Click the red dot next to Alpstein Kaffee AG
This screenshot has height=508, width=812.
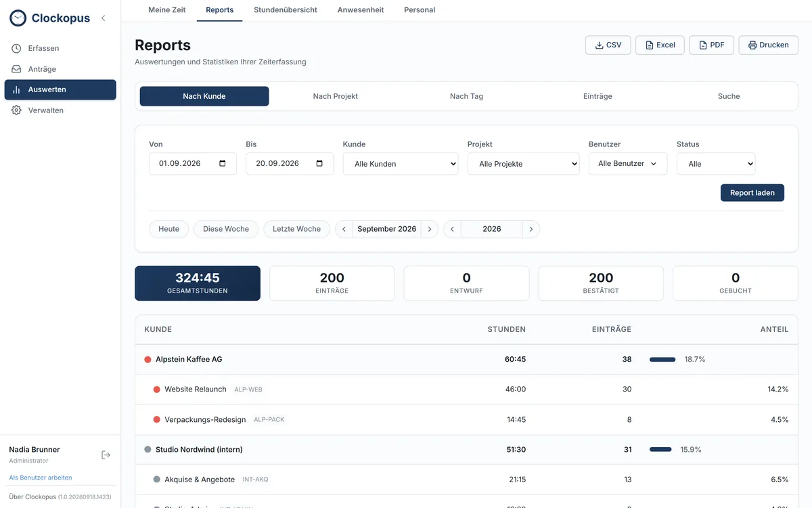(148, 360)
